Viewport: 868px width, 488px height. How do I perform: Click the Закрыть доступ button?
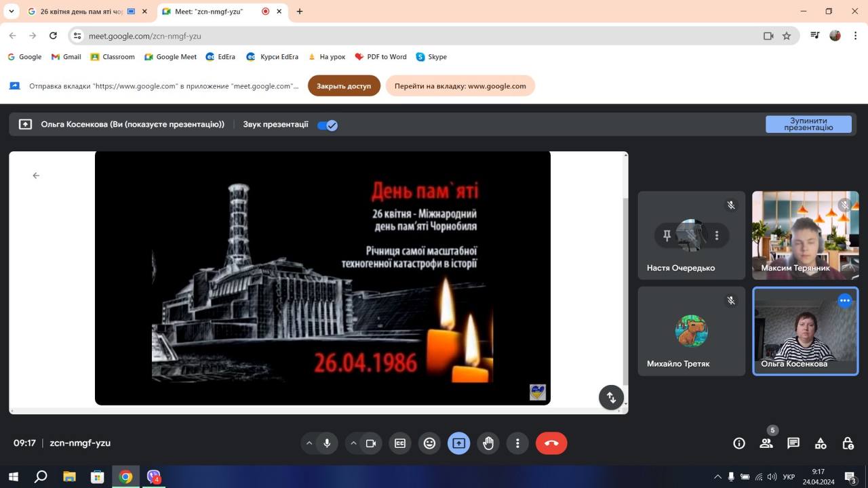tap(344, 86)
